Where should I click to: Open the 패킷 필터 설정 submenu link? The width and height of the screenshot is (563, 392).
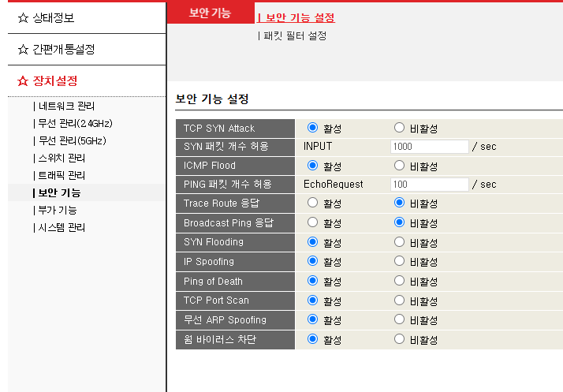click(x=295, y=35)
